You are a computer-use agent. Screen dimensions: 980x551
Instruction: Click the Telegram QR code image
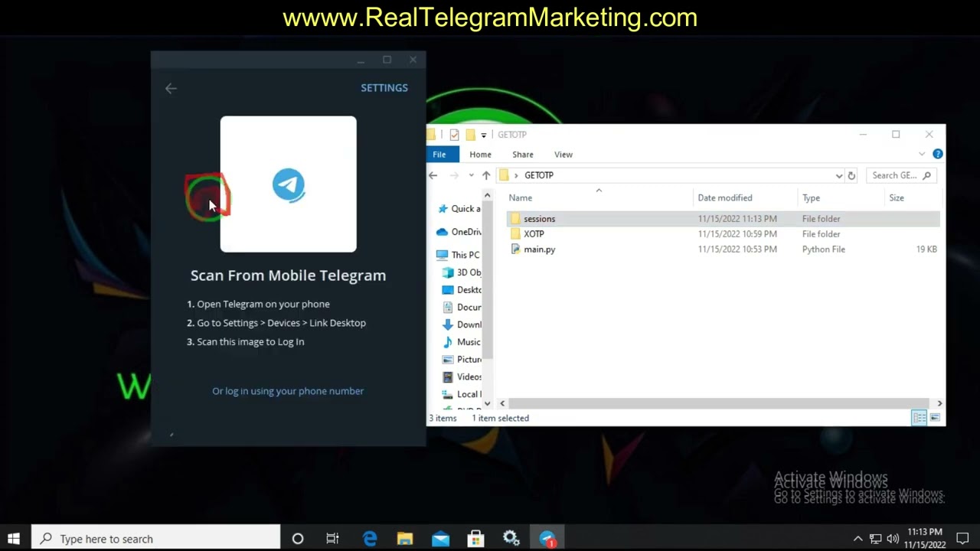tap(288, 184)
